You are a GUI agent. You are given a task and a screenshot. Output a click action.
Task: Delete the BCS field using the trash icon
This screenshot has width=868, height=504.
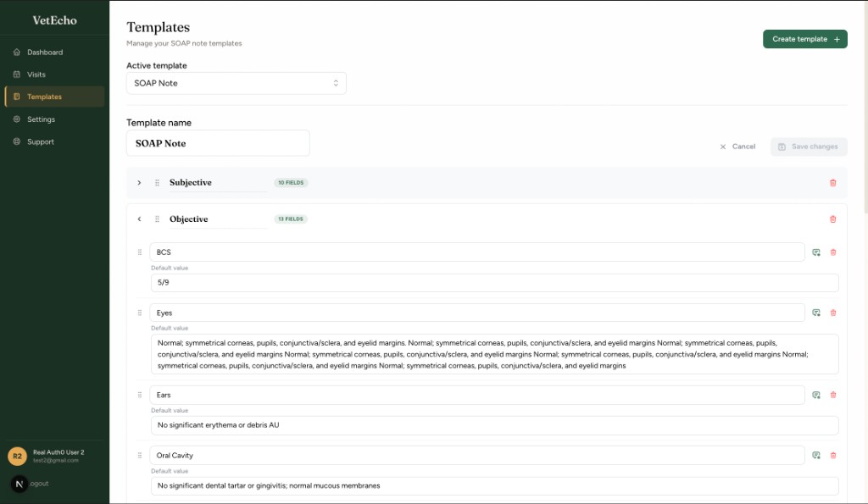(833, 252)
